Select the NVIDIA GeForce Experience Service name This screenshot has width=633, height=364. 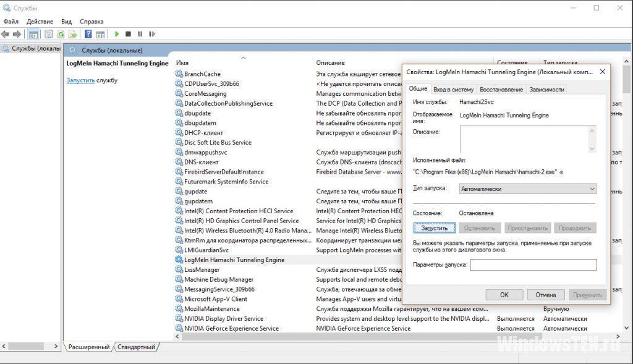click(231, 329)
